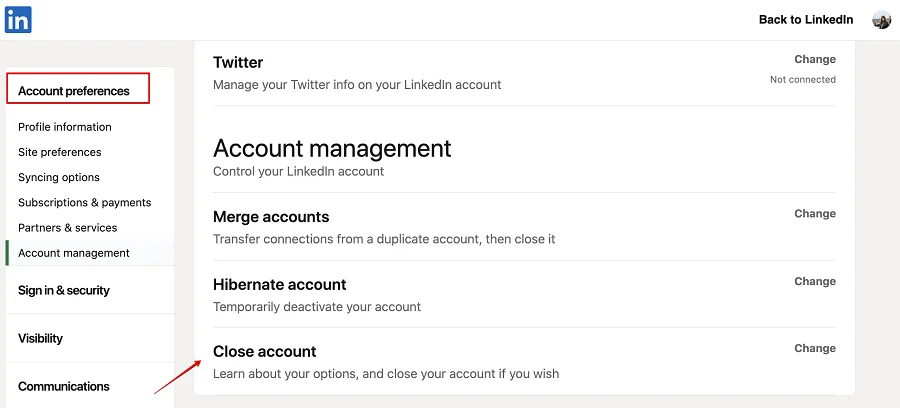Go to Site preferences
The width and height of the screenshot is (900, 408).
tap(60, 152)
